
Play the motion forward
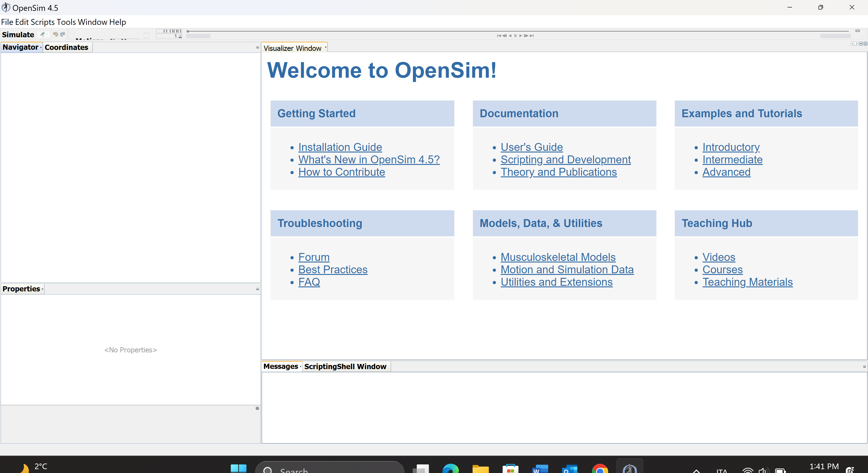(x=521, y=36)
